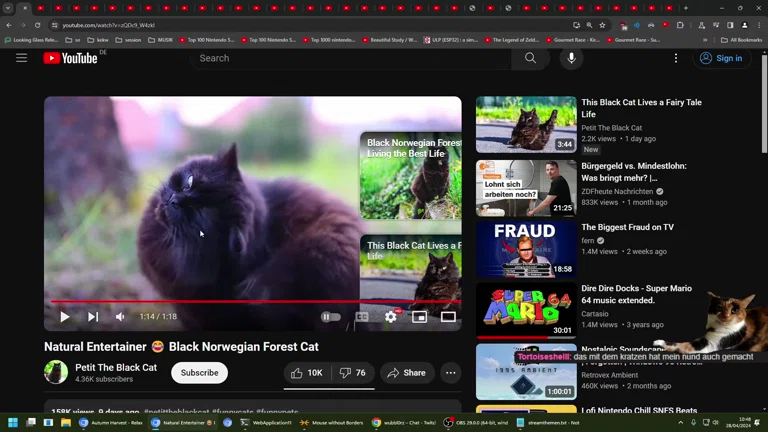
Task: Share the video
Action: click(407, 373)
